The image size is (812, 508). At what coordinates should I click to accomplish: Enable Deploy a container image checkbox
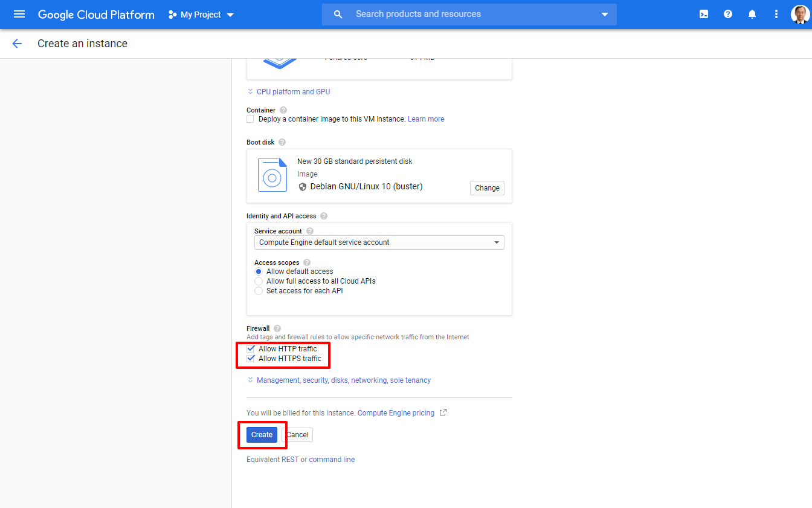tap(250, 119)
